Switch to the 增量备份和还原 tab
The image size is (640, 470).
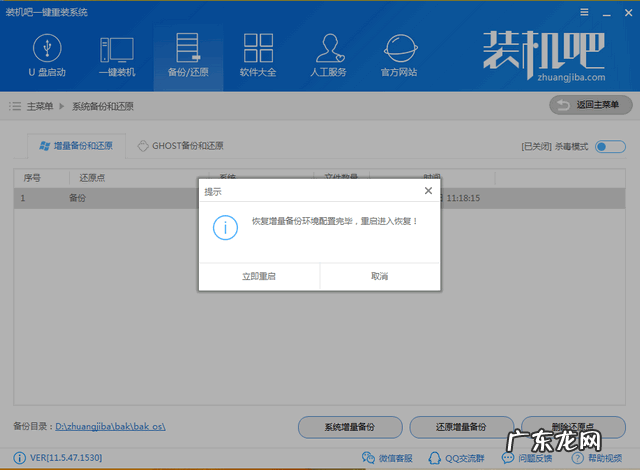pyautogui.click(x=76, y=146)
